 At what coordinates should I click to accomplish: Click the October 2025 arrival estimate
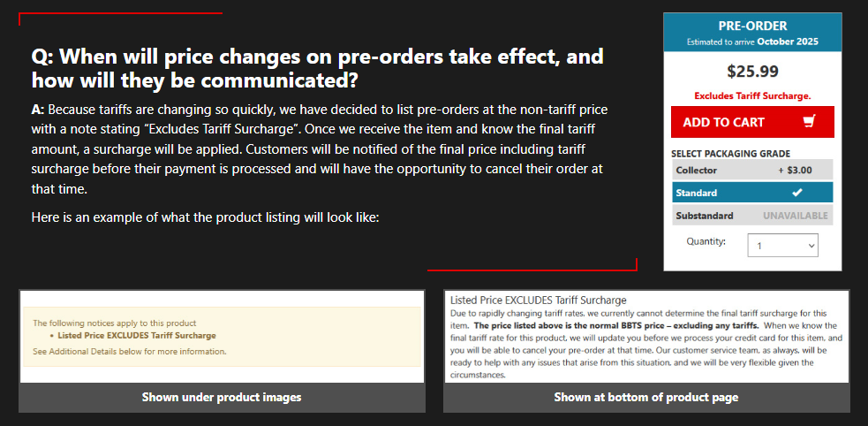[787, 42]
